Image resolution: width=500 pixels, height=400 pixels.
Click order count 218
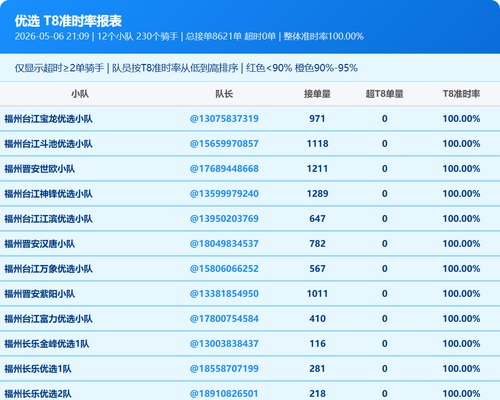pos(317,394)
